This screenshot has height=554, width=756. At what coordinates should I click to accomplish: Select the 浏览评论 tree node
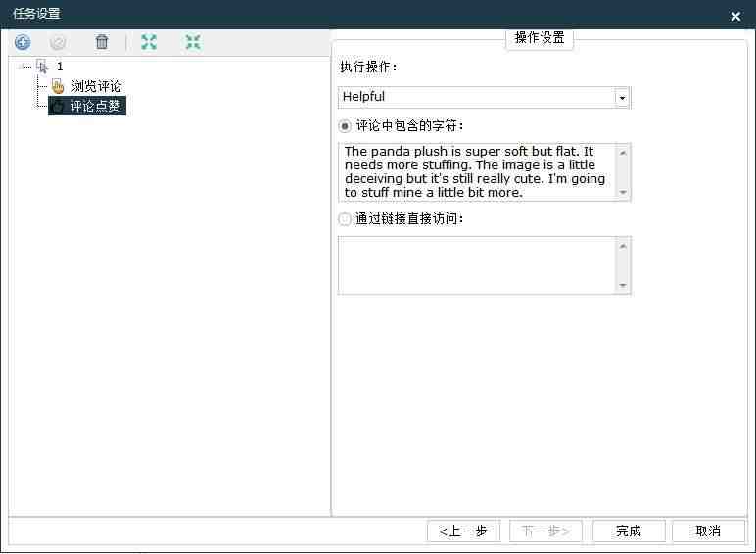point(96,86)
